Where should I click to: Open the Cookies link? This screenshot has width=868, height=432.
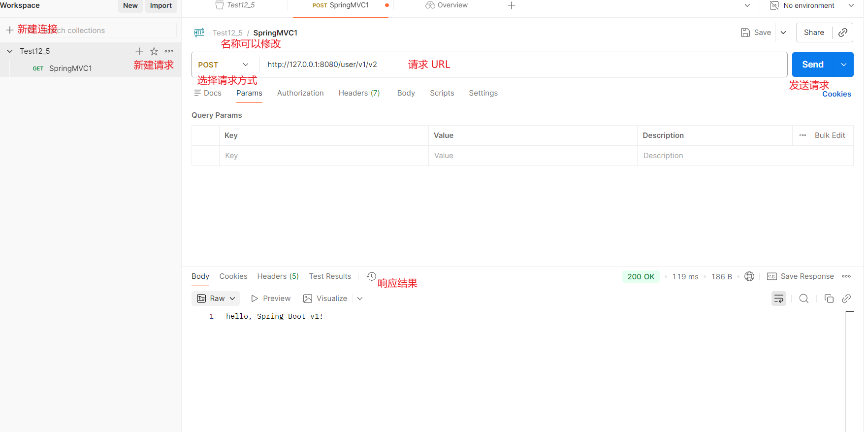pyautogui.click(x=836, y=94)
